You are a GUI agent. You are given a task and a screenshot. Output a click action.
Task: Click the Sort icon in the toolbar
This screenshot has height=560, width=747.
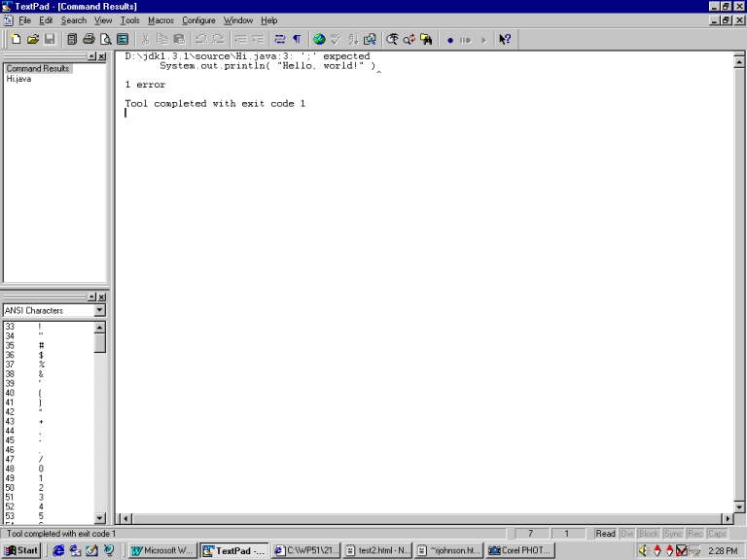tap(353, 39)
